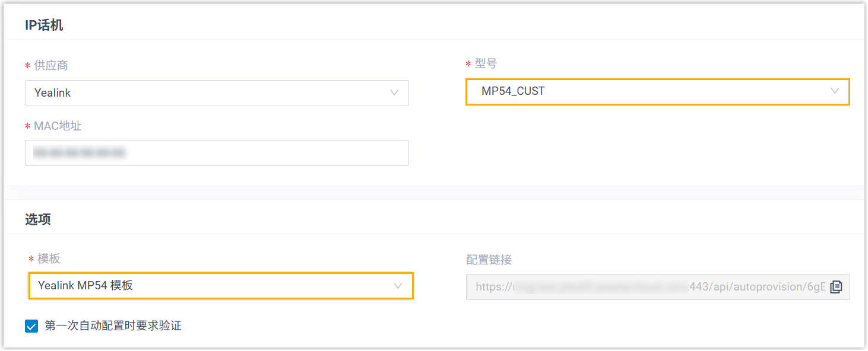Expand the 型号 dropdown arrow

(835, 91)
